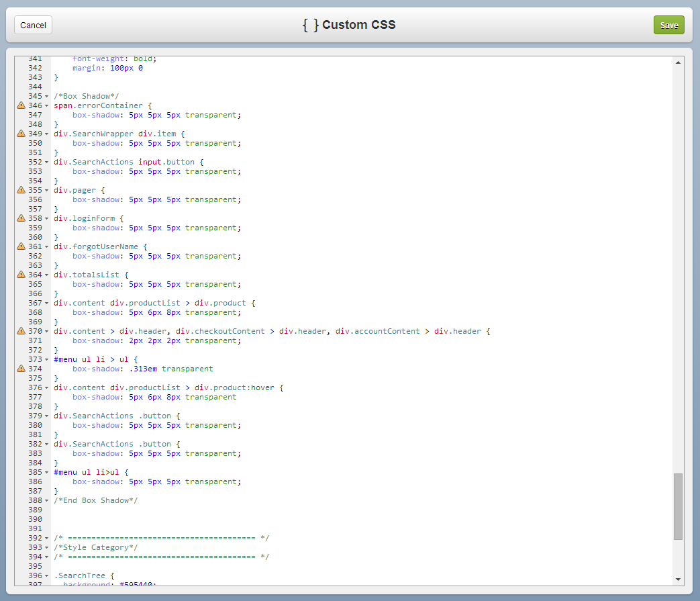Viewport: 700px width, 601px height.
Task: Save the Custom CSS changes
Action: pyautogui.click(x=668, y=25)
